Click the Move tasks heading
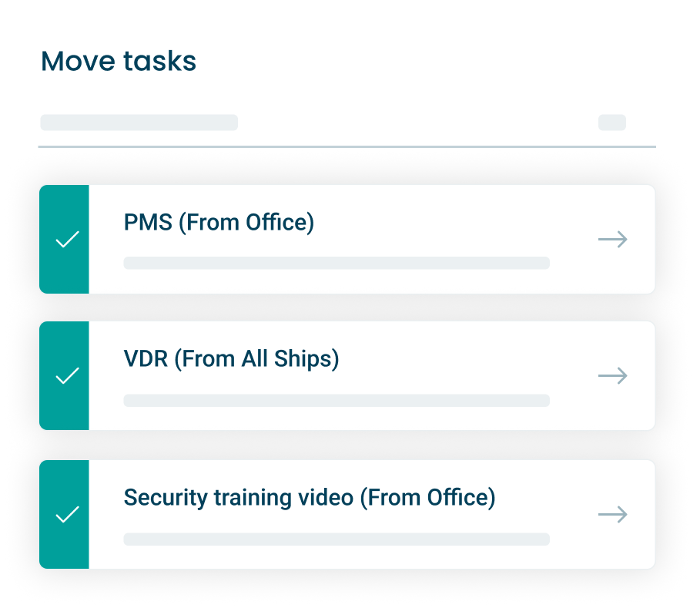 (x=119, y=61)
